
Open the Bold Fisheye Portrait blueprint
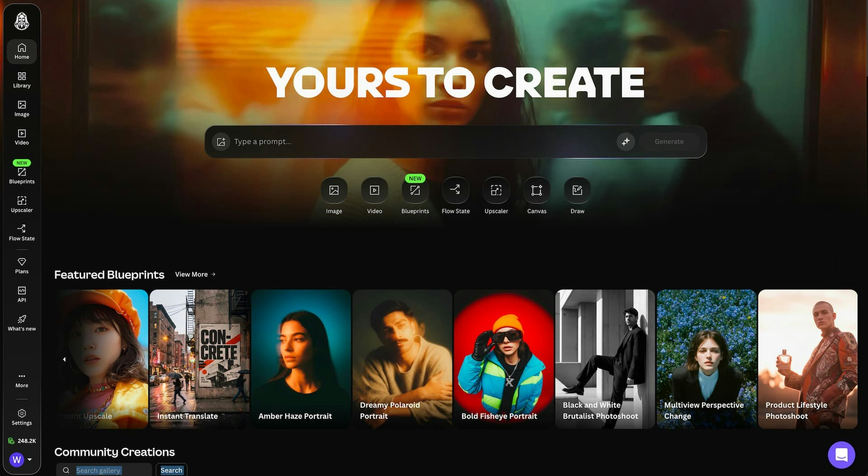(504, 359)
